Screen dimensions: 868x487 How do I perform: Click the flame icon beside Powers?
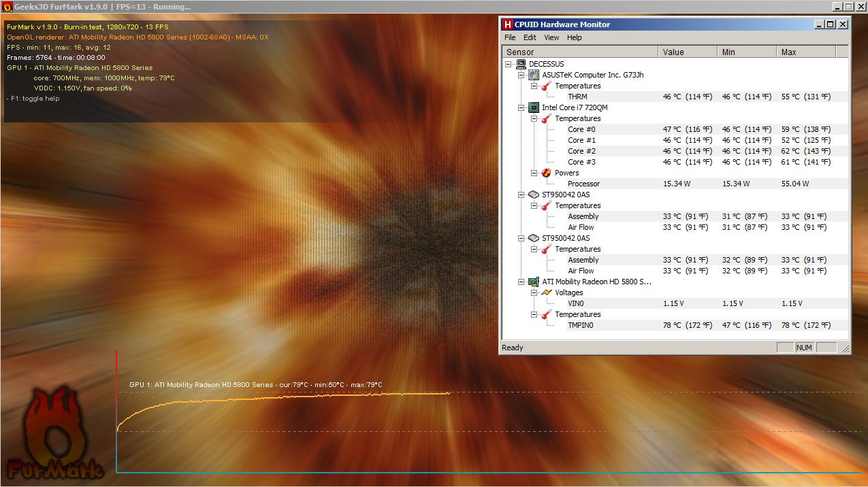(546, 173)
